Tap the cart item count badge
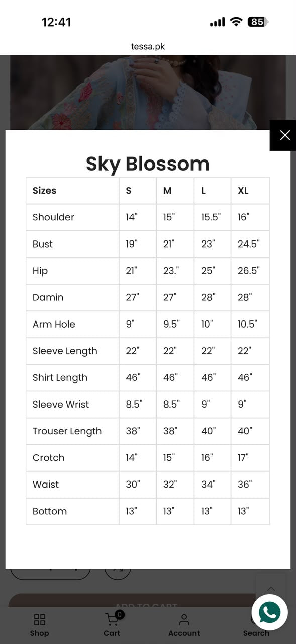 point(119,614)
